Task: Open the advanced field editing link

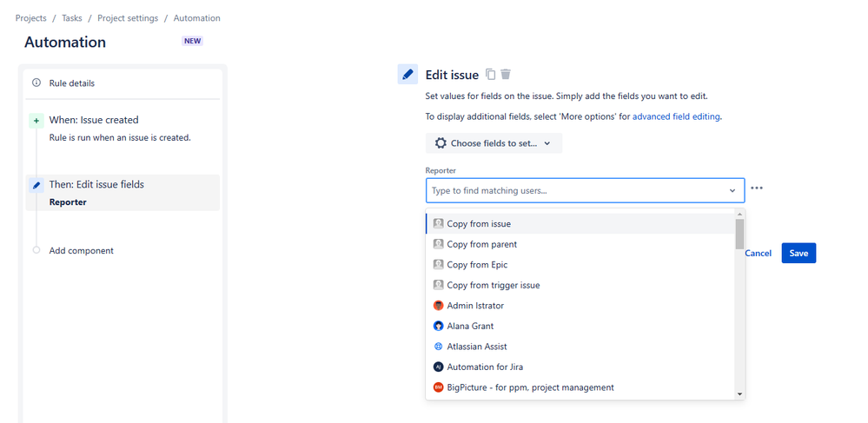Action: pyautogui.click(x=677, y=116)
